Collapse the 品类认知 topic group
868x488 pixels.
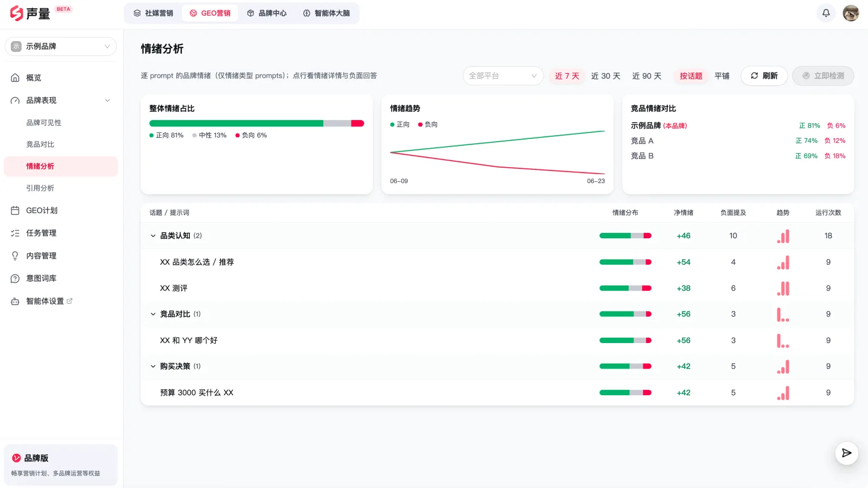click(x=153, y=236)
